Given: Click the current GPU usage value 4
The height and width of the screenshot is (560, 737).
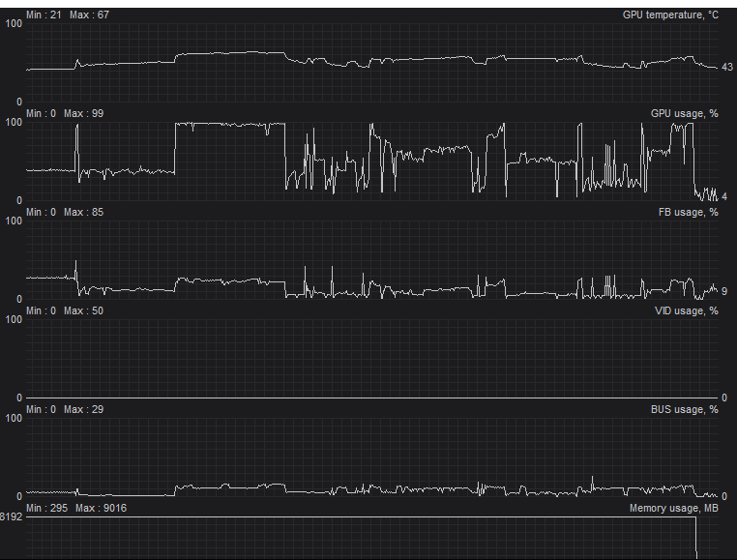Looking at the screenshot, I should [724, 196].
